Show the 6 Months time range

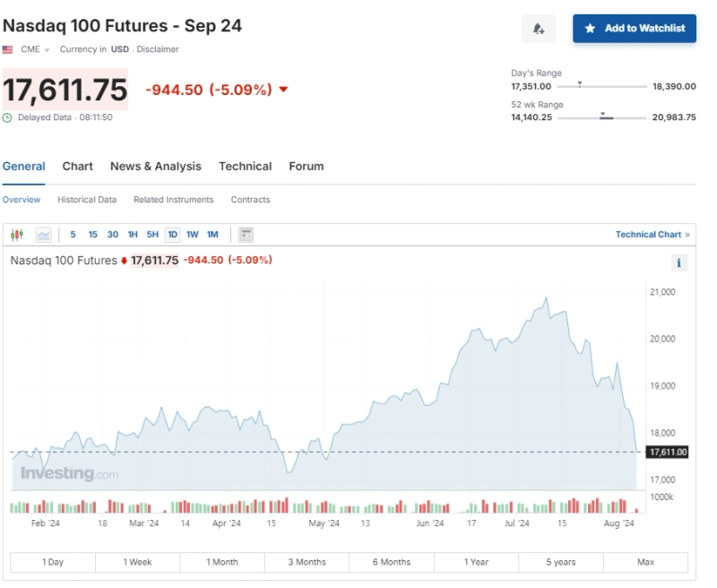391,562
